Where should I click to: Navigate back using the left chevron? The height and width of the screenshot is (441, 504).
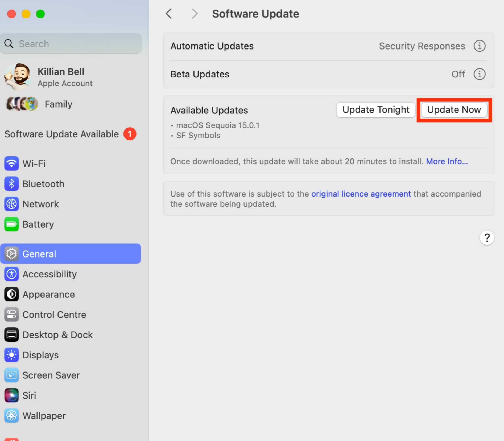(x=169, y=13)
